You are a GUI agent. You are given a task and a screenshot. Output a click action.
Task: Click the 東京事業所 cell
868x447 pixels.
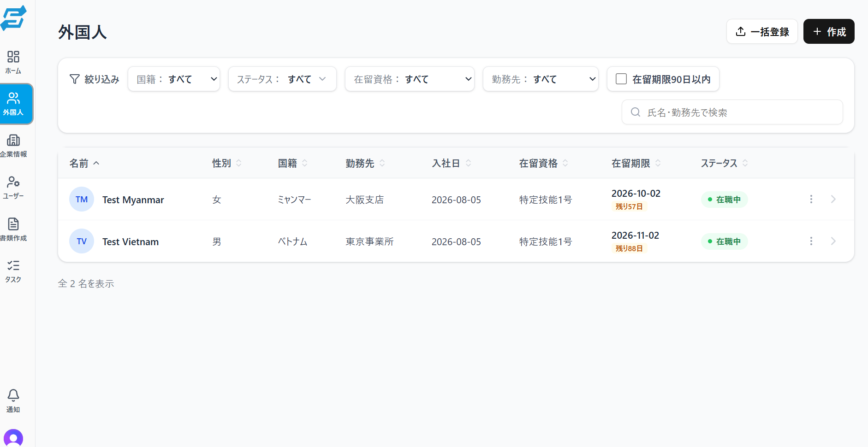(370, 241)
